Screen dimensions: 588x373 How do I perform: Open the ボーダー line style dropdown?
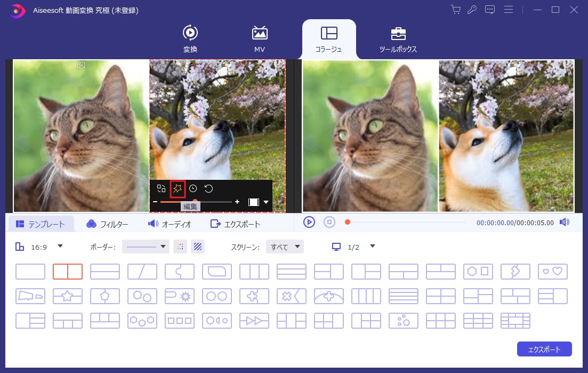[x=146, y=247]
